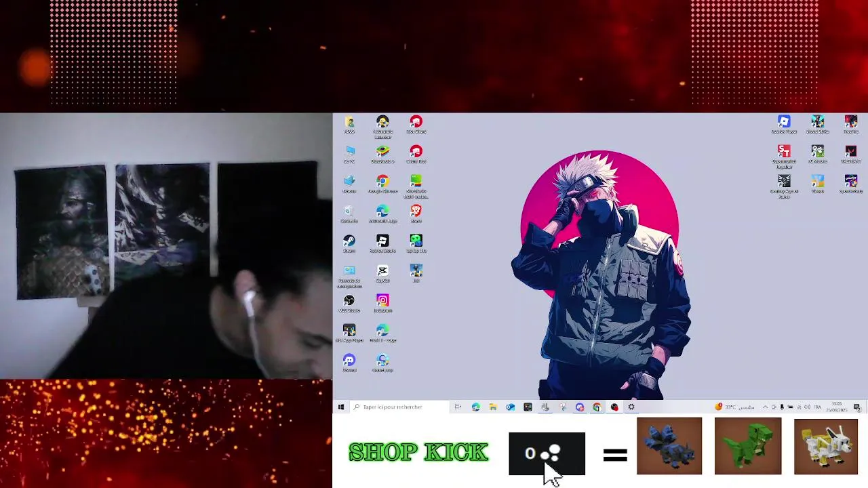Viewport: 868px width, 488px height.
Task: Open the Google Chrome desktop shortcut
Action: pos(382,184)
